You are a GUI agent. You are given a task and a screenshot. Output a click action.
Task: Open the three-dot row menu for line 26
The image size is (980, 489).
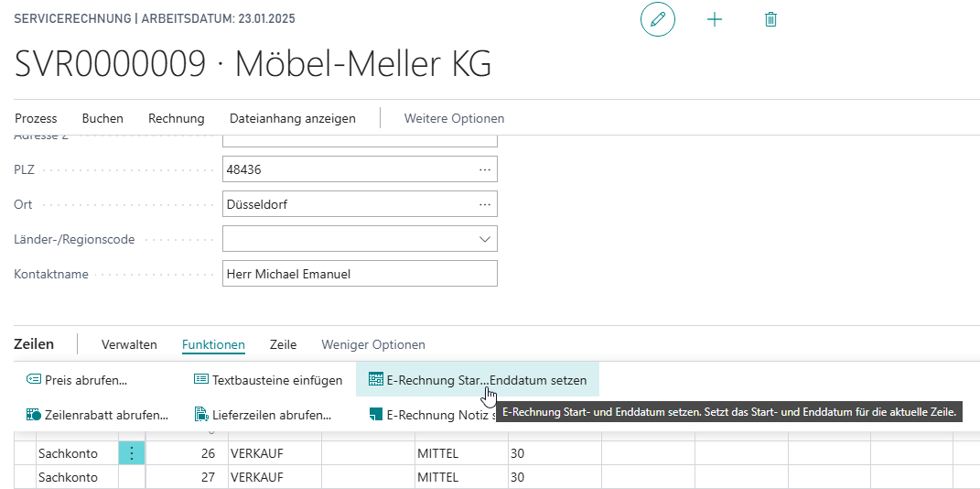[x=132, y=453]
